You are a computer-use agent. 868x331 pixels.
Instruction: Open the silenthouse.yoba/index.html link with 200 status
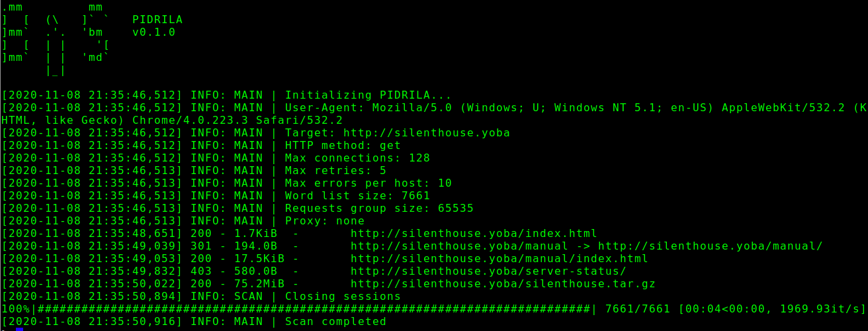pos(474,234)
